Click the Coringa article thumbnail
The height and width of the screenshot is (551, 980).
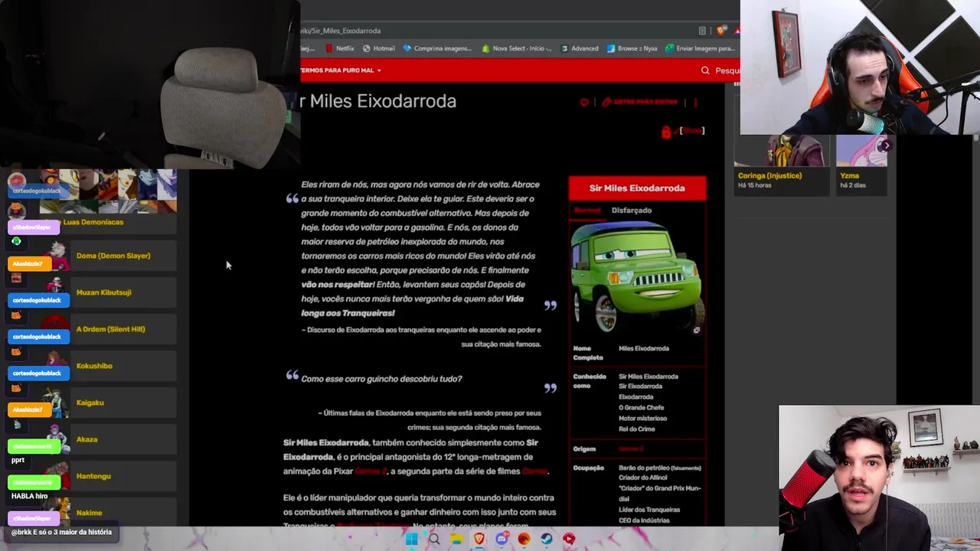(x=781, y=151)
